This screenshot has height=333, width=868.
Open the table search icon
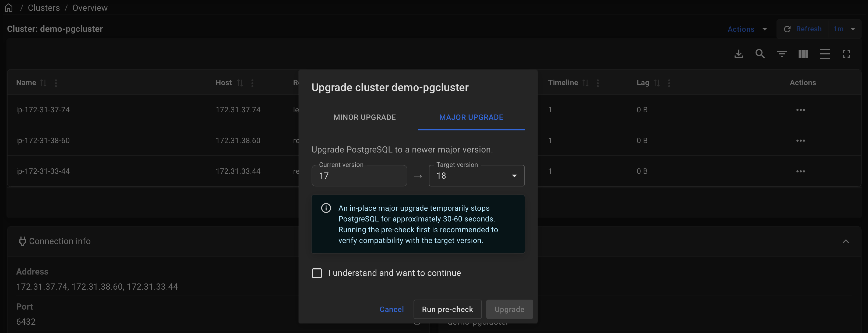(760, 54)
